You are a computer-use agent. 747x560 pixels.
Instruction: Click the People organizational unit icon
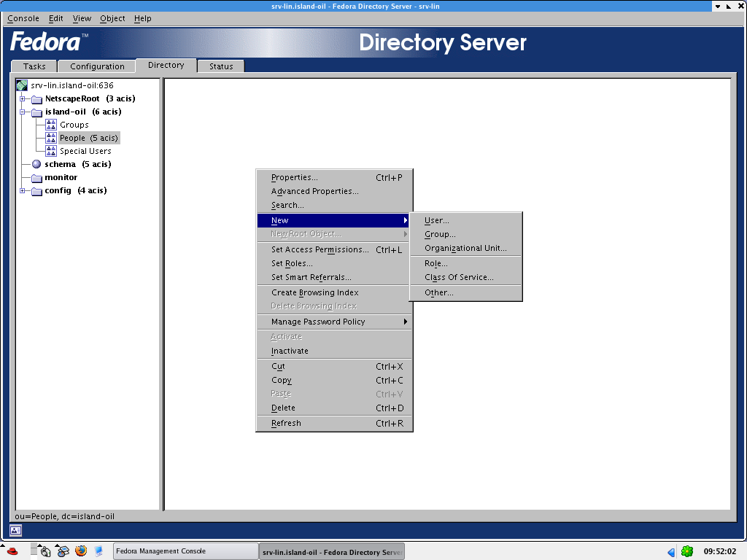point(51,138)
